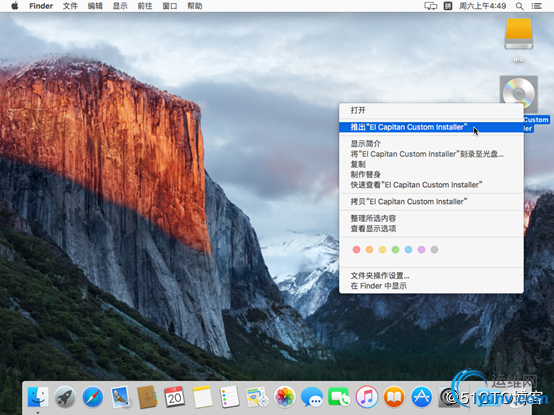554x415 pixels.
Task: Apply the red color tag
Action: [x=356, y=250]
